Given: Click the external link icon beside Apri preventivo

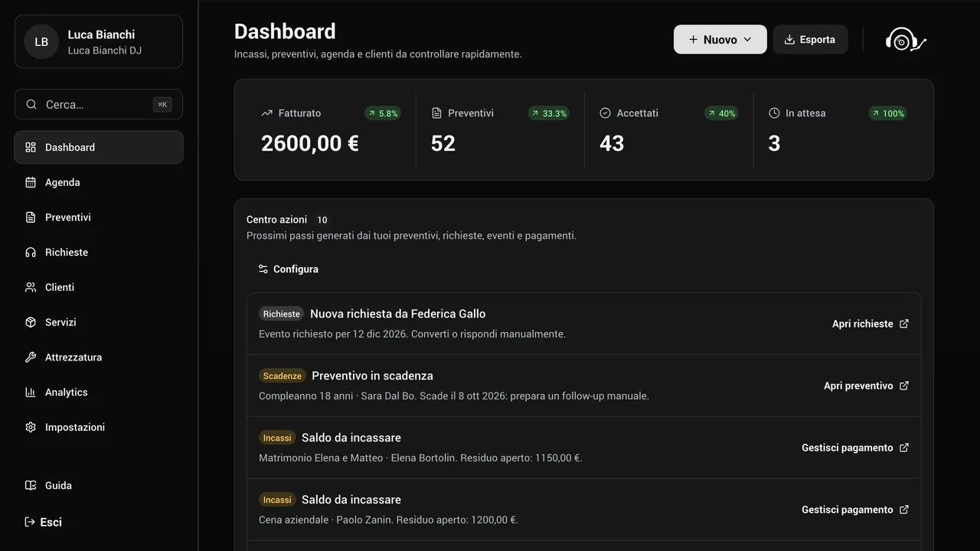Looking at the screenshot, I should coord(904,386).
